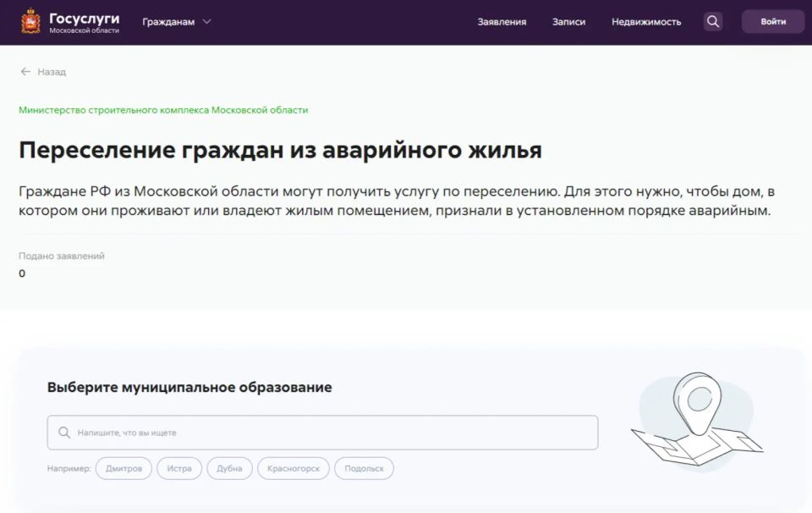Screen dimensions: 812x513
Task: Open the Гражданам audience selector
Action: (177, 22)
